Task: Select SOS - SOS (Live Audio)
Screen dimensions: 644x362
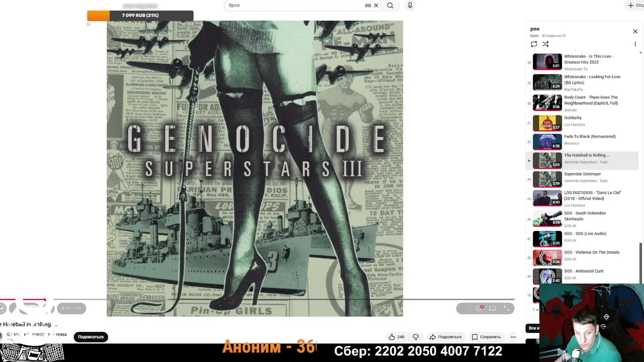Action: (582, 239)
